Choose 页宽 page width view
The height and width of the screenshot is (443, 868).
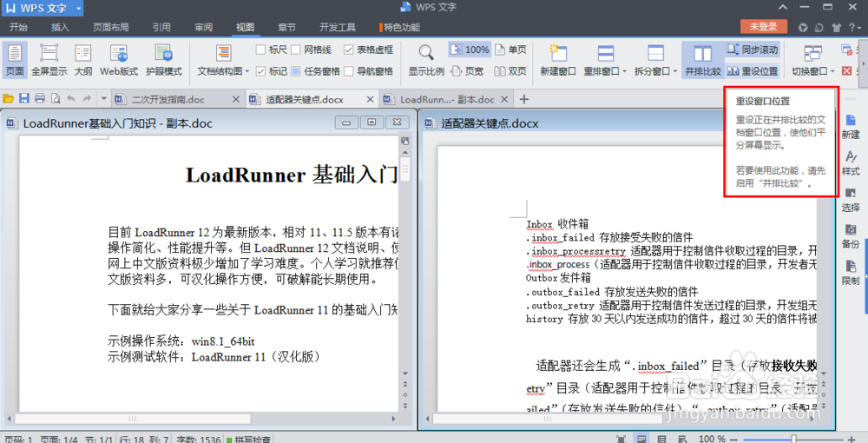[x=467, y=71]
